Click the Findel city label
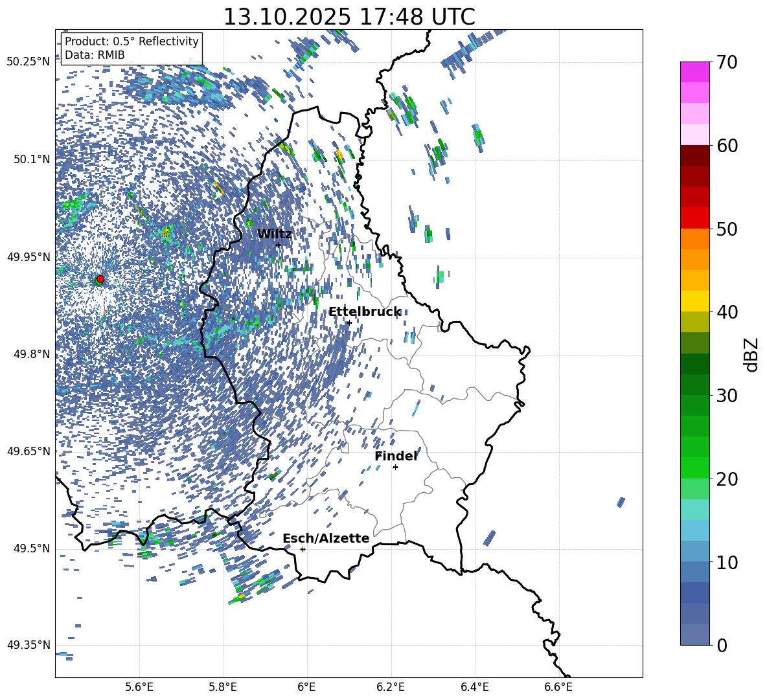This screenshot has height=700, width=767. 396,456
